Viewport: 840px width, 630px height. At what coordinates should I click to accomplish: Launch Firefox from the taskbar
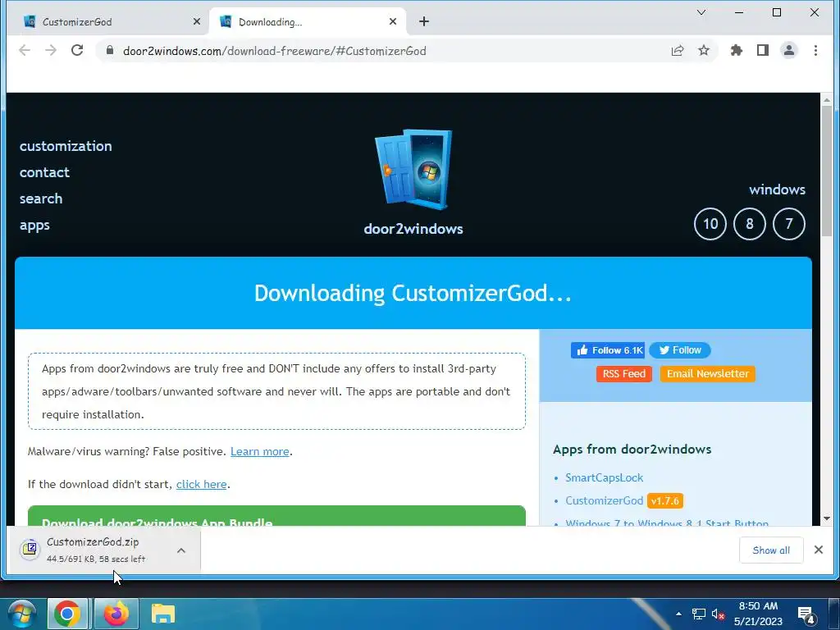pyautogui.click(x=116, y=614)
